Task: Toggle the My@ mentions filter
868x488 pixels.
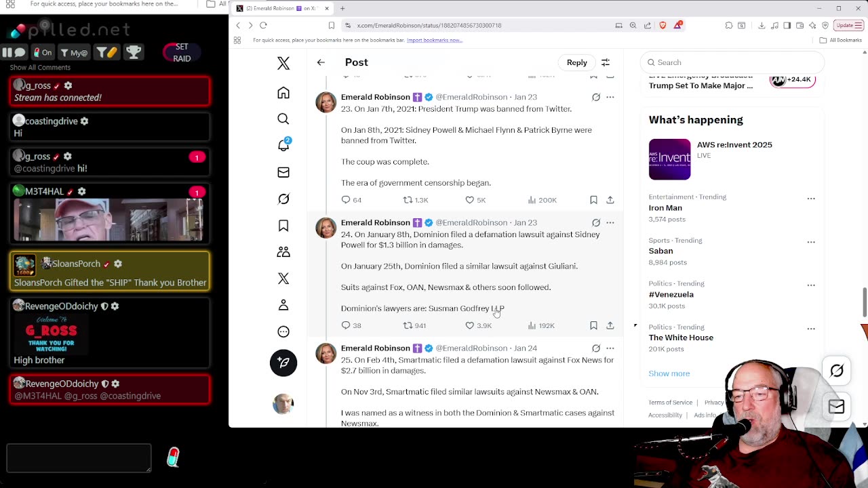Action: (74, 52)
